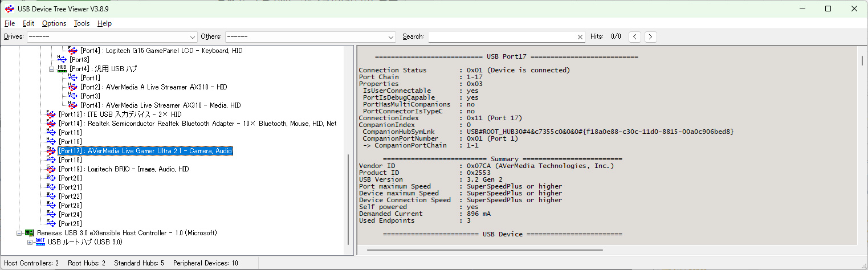This screenshot has width=868, height=270.
Task: Click the [Port22] USB port icon
Action: pyautogui.click(x=51, y=196)
